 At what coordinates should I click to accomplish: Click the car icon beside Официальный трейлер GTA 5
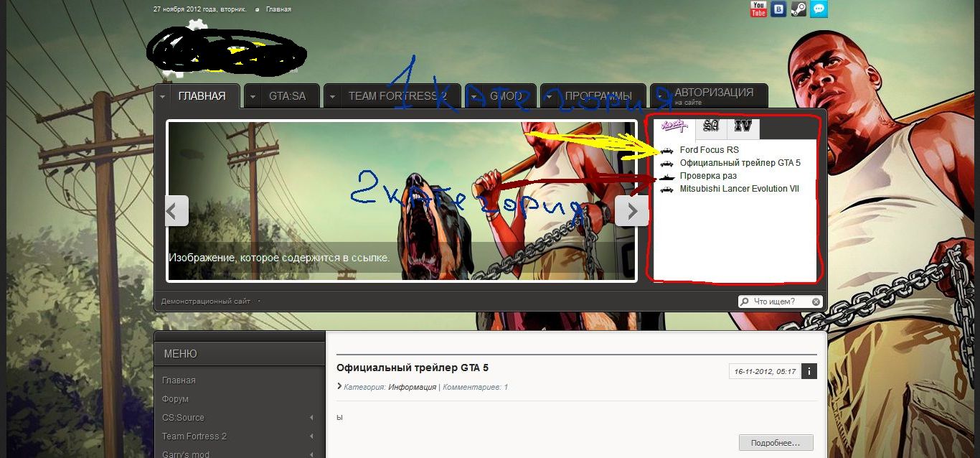pyautogui.click(x=667, y=163)
